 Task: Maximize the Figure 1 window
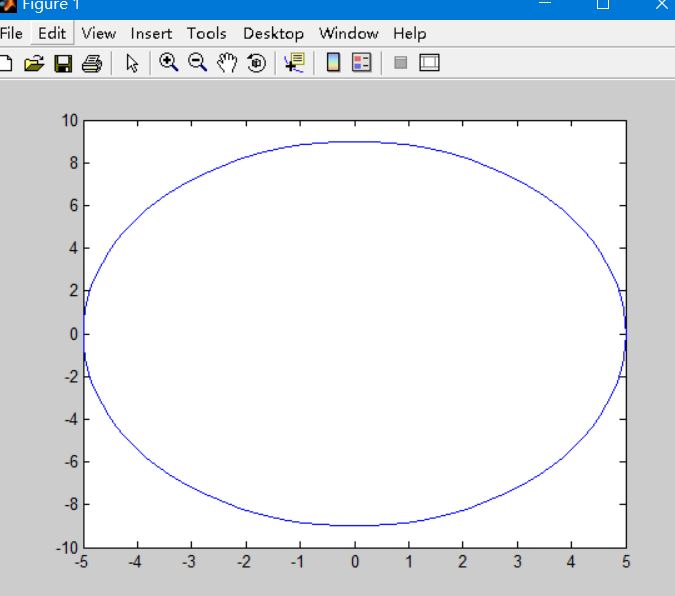(x=603, y=4)
